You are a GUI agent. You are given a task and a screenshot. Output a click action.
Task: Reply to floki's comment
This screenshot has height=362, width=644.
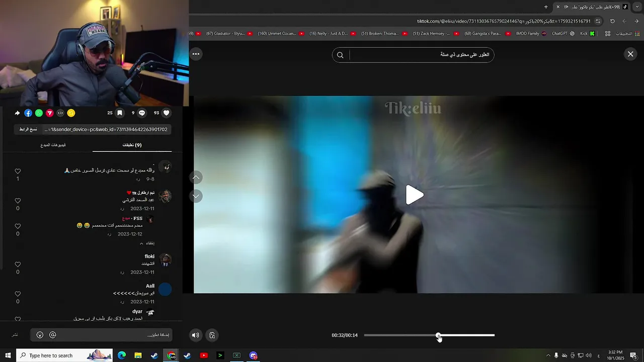click(x=122, y=272)
